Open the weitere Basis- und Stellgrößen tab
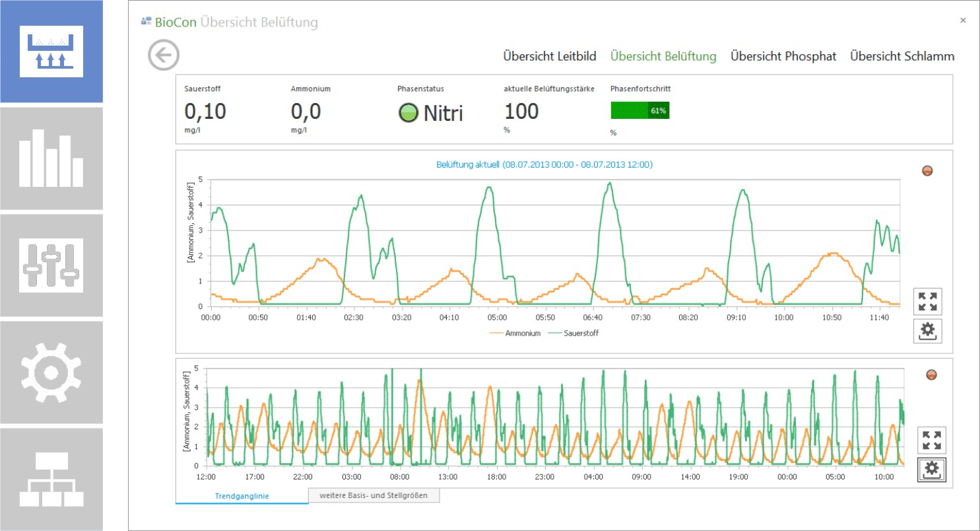 [x=374, y=495]
